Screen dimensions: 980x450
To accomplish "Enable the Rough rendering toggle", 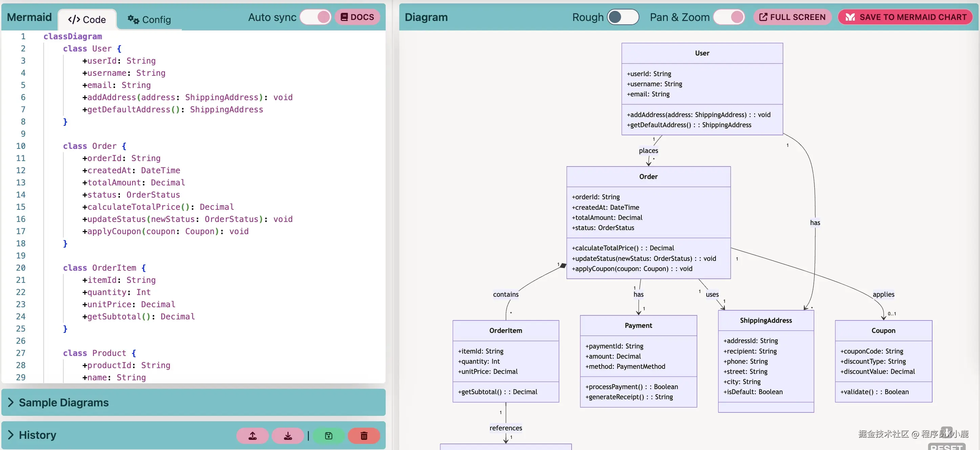I will (x=623, y=17).
